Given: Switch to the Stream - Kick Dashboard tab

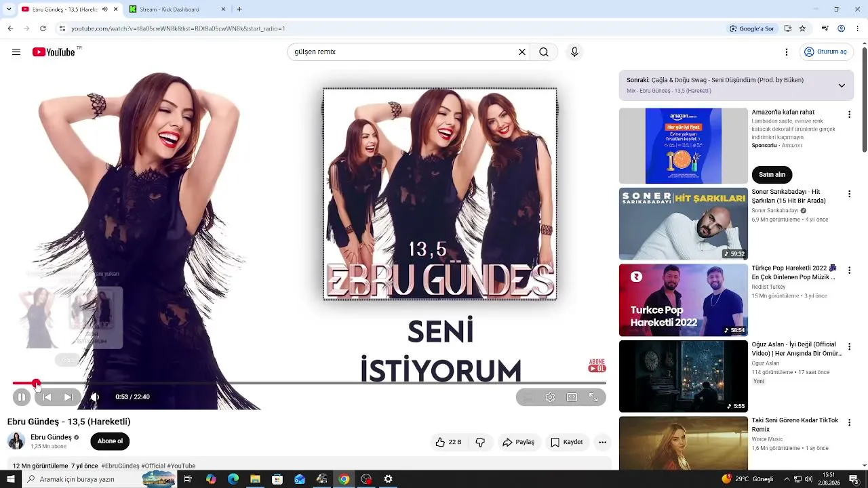Looking at the screenshot, I should click(178, 9).
